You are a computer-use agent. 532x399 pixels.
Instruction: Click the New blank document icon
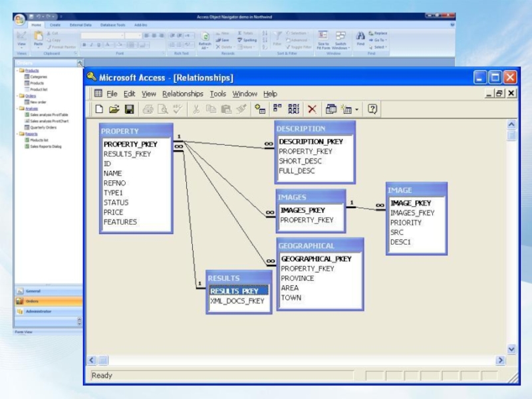tap(99, 110)
